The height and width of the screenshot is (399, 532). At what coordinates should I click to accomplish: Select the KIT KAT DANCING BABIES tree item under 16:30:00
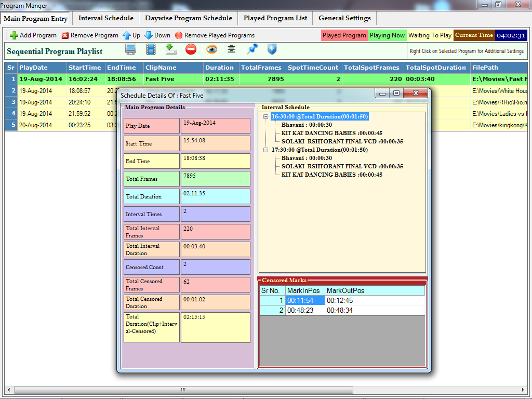coord(331,133)
